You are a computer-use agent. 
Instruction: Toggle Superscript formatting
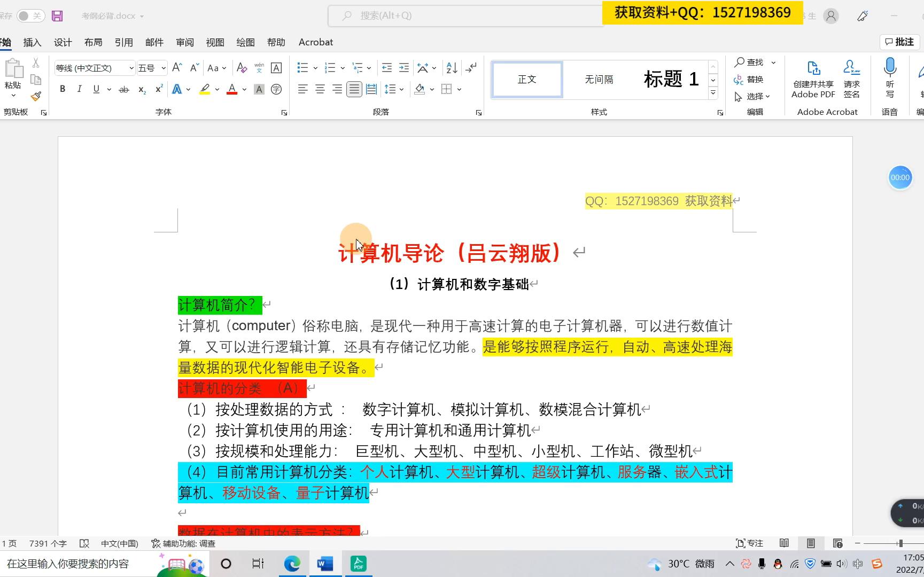[x=159, y=89]
